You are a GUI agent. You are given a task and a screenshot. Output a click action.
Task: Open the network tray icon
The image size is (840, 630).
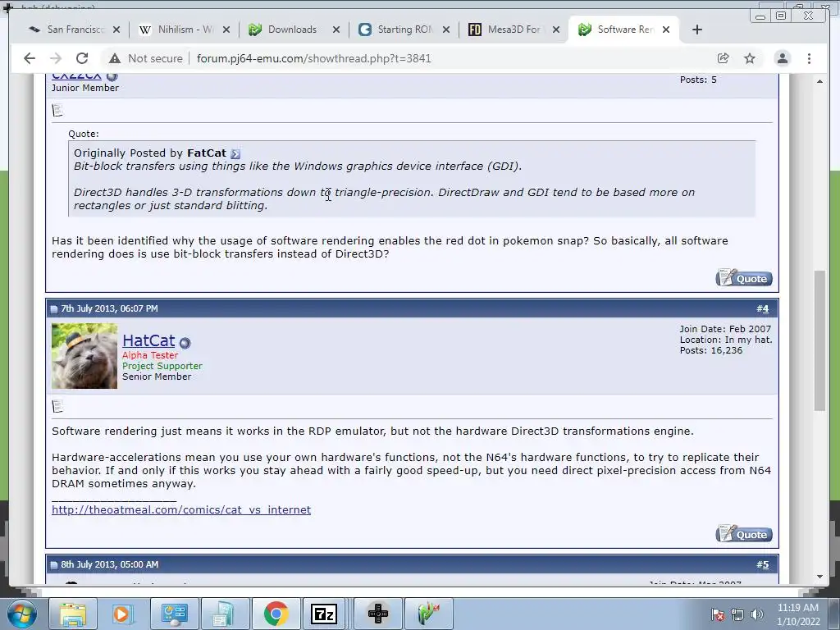(x=737, y=614)
